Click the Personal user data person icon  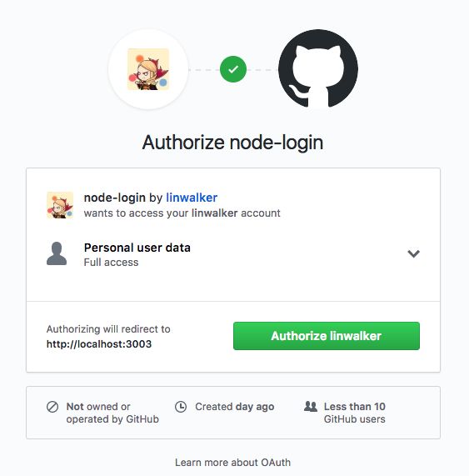coord(57,253)
